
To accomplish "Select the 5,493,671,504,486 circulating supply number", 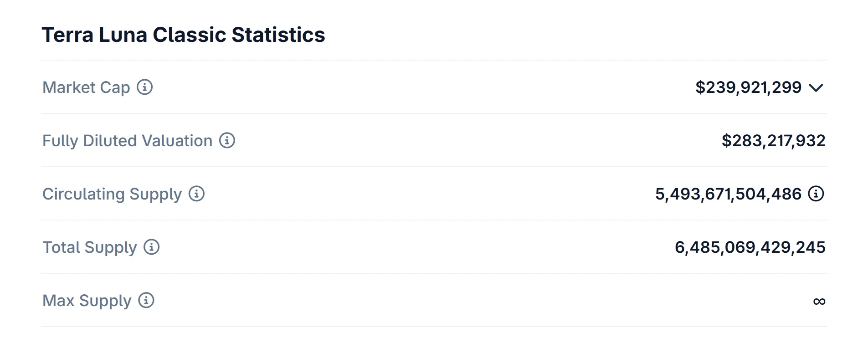I will 728,194.
